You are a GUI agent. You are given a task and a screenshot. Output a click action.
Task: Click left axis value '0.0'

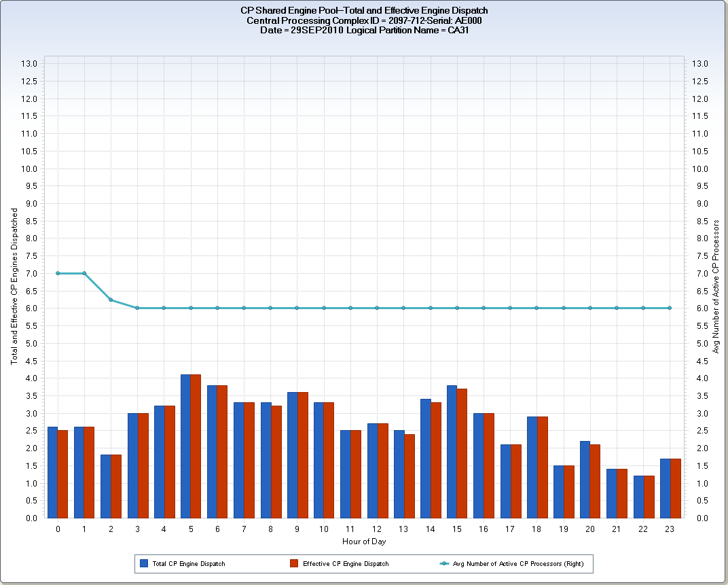pyautogui.click(x=31, y=518)
